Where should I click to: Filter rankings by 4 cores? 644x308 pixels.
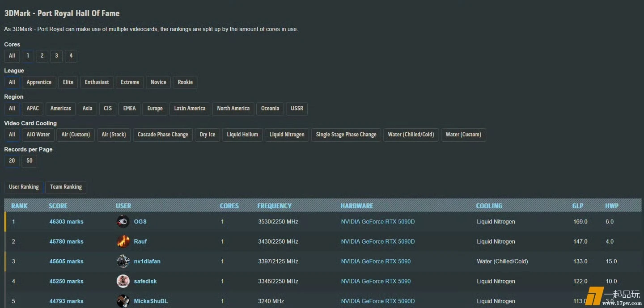pos(71,56)
